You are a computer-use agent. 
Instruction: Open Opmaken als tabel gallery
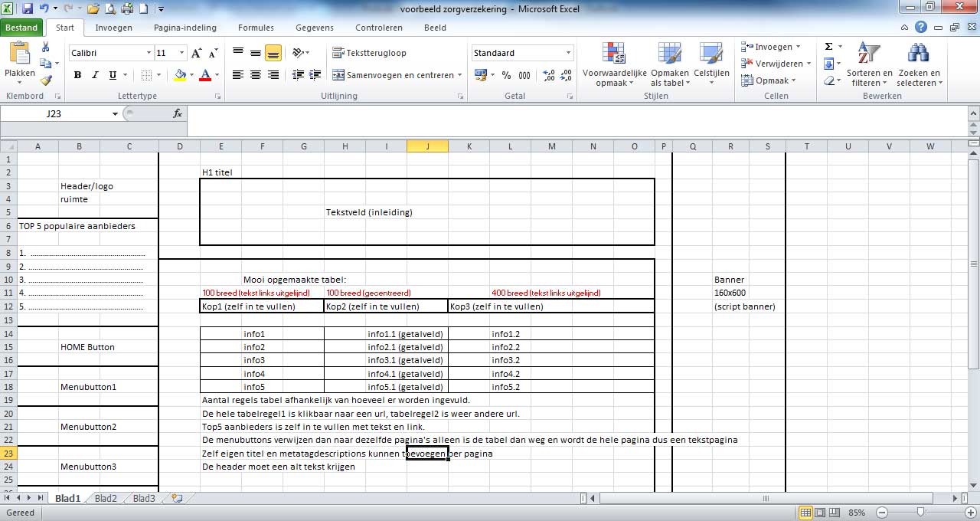tap(670, 64)
